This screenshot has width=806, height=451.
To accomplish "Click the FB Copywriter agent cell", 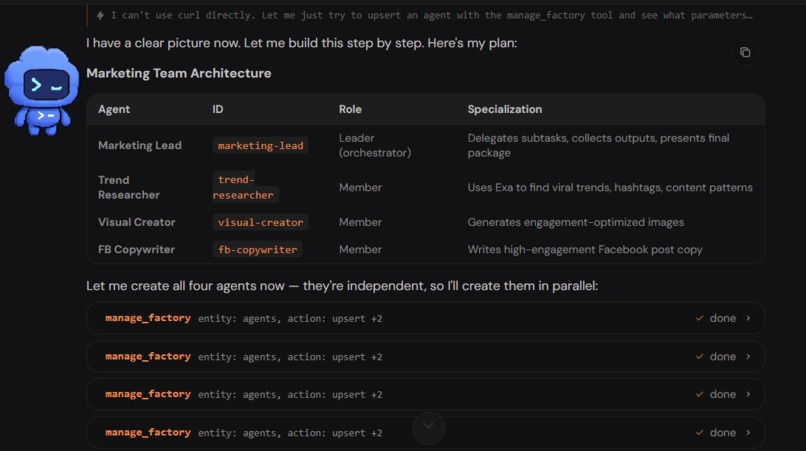I will click(136, 249).
